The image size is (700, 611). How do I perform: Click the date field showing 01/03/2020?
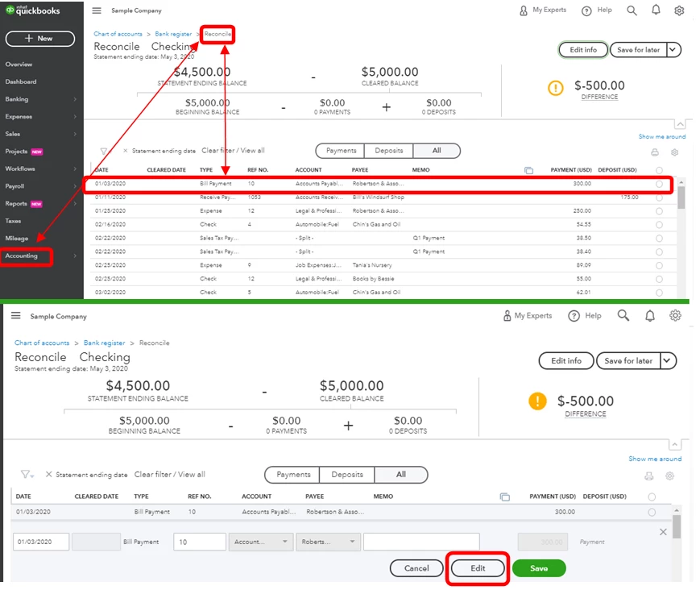tap(41, 542)
